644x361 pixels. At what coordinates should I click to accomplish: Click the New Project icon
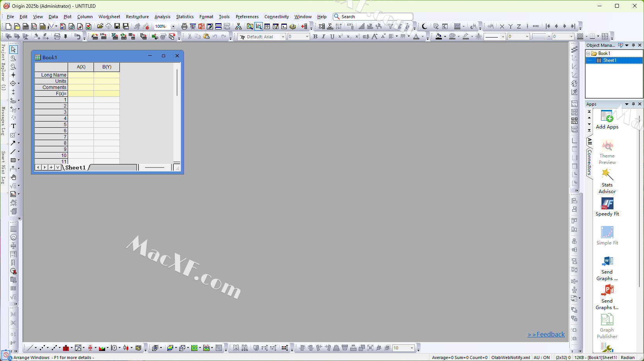coord(9,26)
